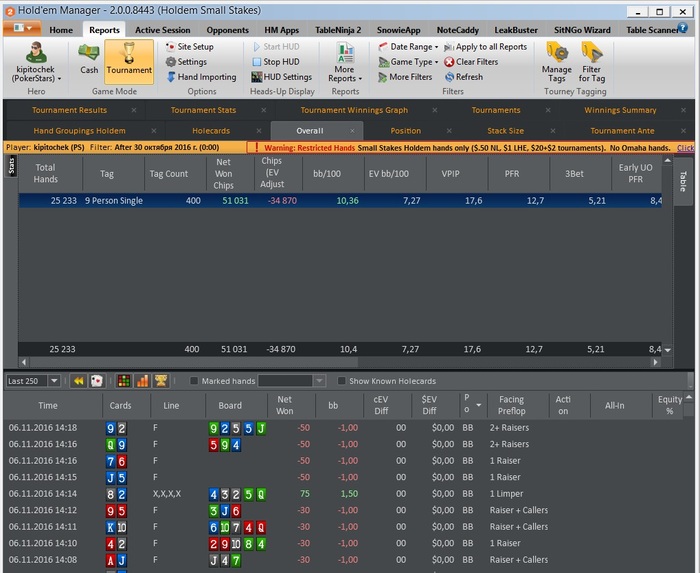Open HUD Settings
This screenshot has height=573, width=700.
(281, 77)
